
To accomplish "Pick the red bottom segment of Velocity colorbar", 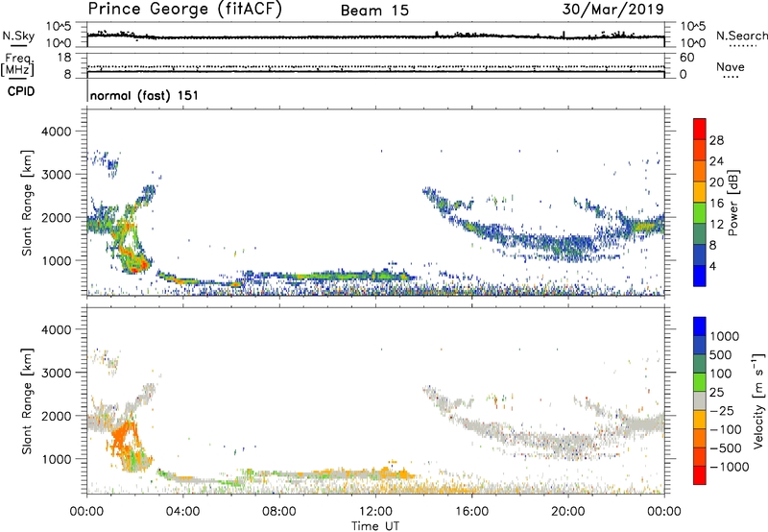I will pos(700,475).
